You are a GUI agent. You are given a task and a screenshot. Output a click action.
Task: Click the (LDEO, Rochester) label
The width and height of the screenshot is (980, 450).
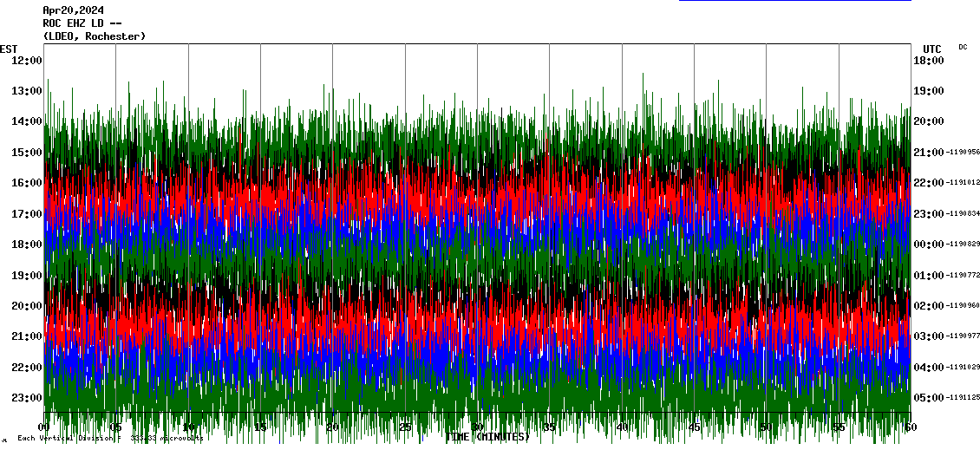(x=94, y=36)
